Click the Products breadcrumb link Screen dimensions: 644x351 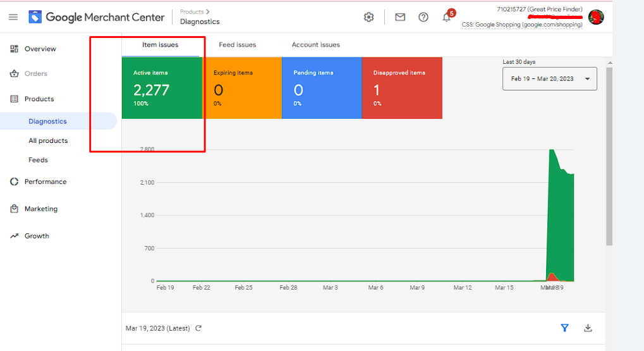[x=191, y=12]
